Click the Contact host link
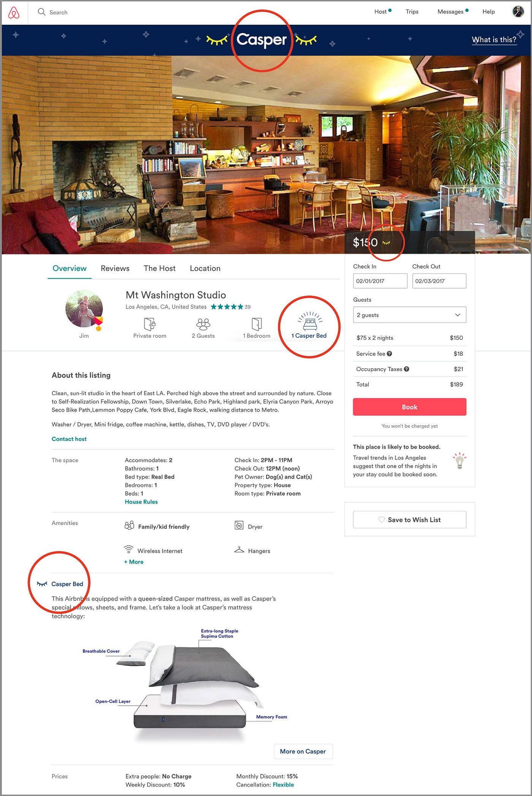 (69, 439)
